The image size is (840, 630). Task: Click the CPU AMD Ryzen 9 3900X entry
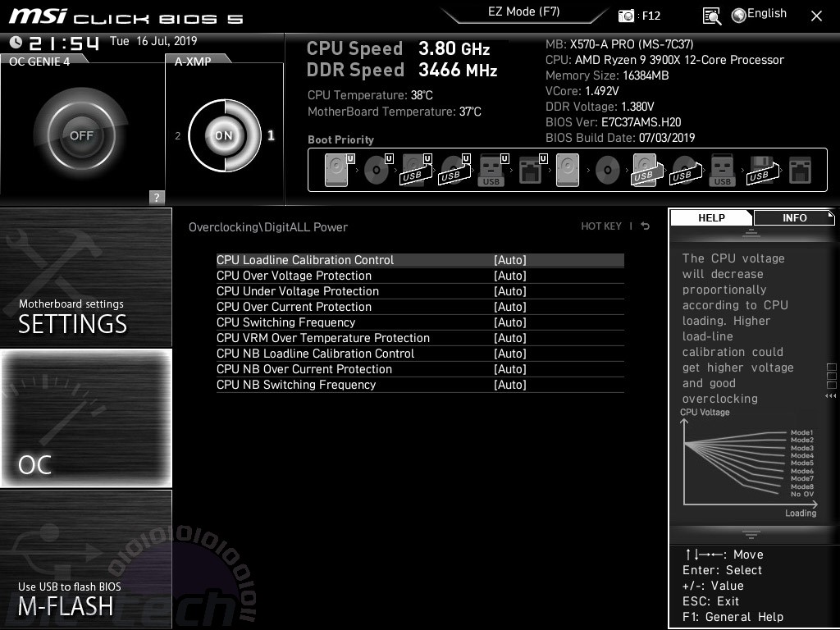664,60
